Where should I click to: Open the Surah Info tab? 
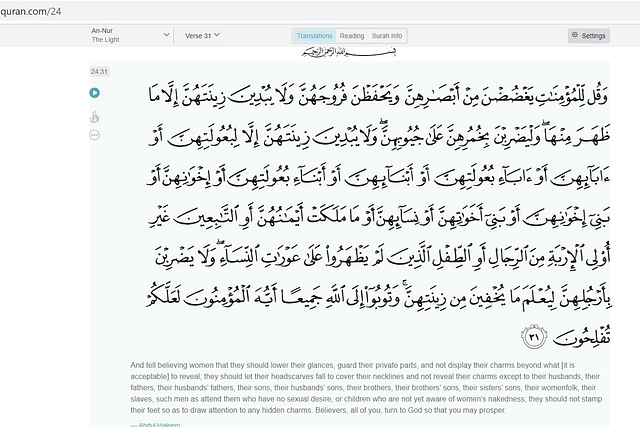[387, 35]
